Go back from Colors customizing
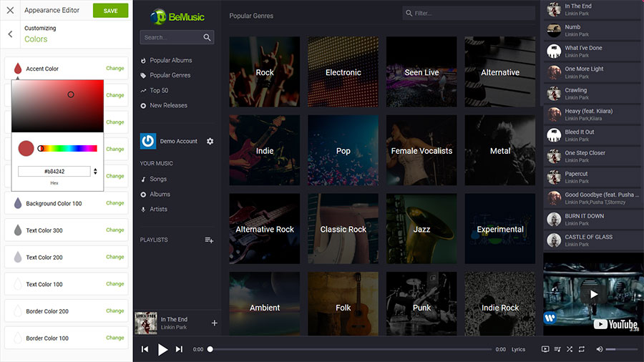The width and height of the screenshot is (644, 362). pos(10,34)
